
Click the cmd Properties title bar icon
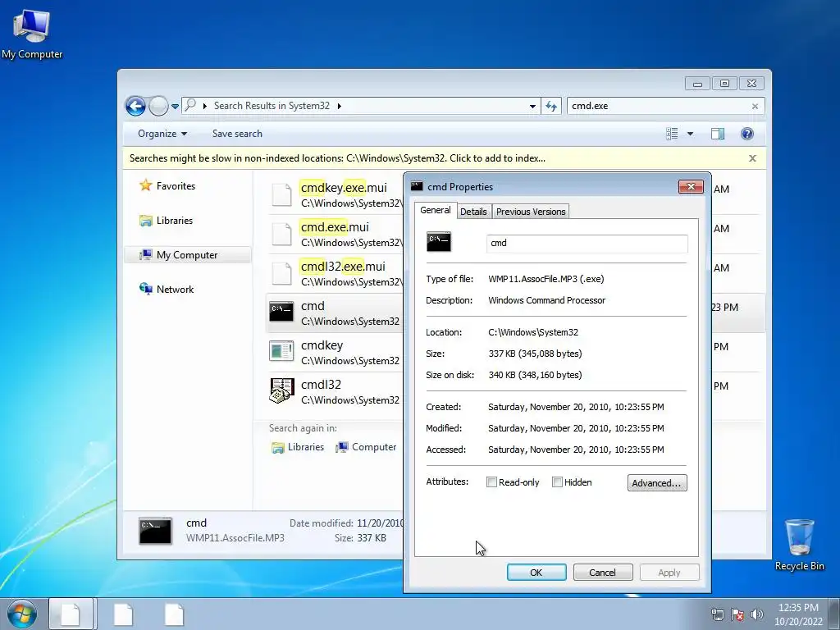tap(417, 186)
